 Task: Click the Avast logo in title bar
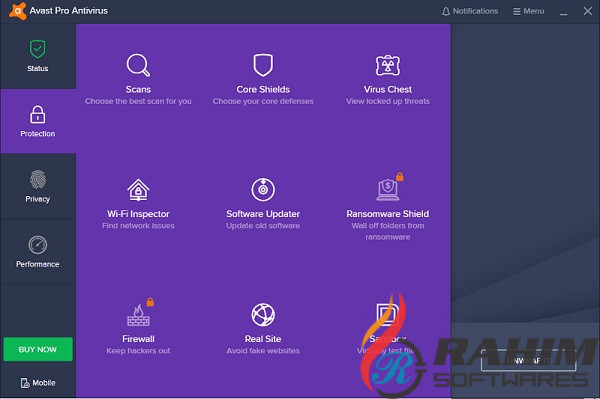(18, 10)
